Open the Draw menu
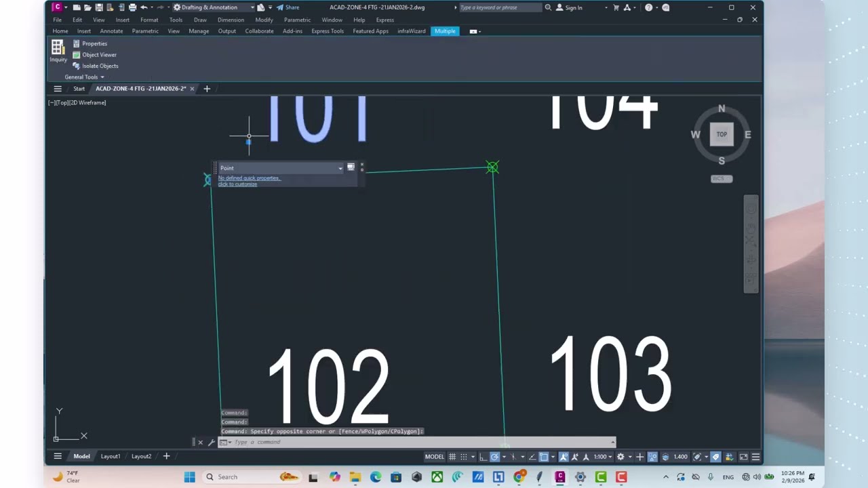The width and height of the screenshot is (868, 488). [200, 20]
